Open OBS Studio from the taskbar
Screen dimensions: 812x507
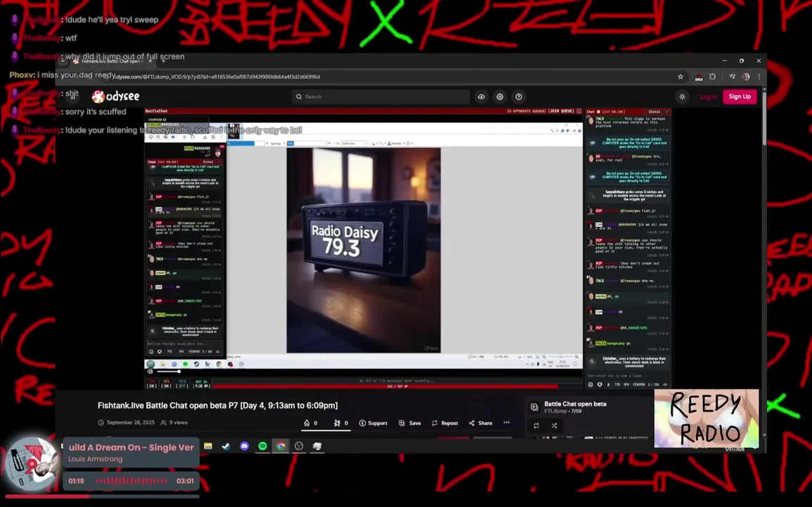pyautogui.click(x=299, y=446)
